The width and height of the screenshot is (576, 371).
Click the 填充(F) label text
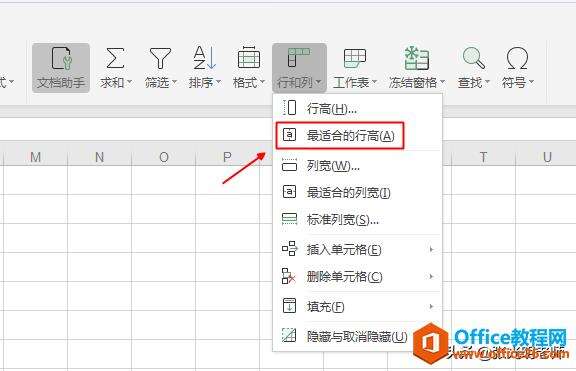pyautogui.click(x=325, y=306)
